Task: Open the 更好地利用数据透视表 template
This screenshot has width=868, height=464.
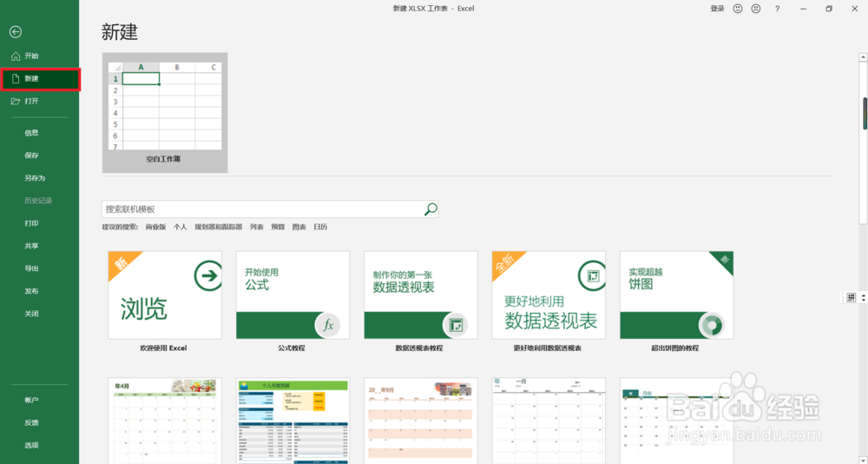Action: (549, 302)
